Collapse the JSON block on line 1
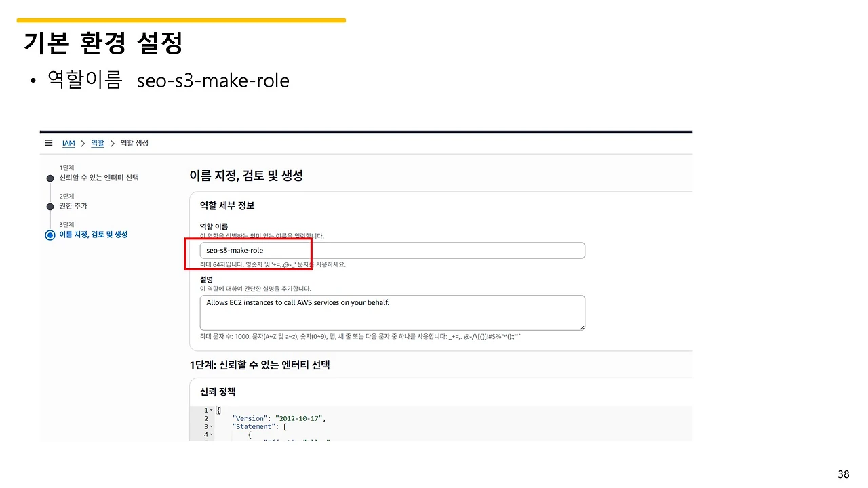868x488 pixels. click(210, 410)
